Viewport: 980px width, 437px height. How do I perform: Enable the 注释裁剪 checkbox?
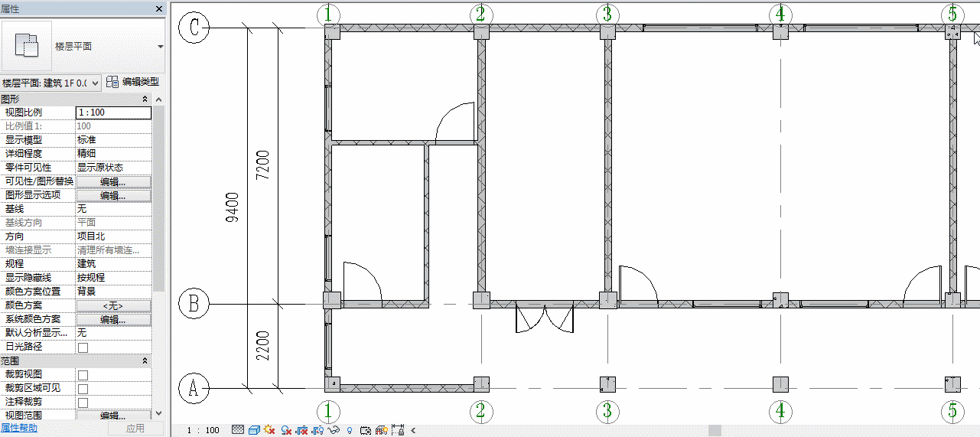(x=83, y=403)
